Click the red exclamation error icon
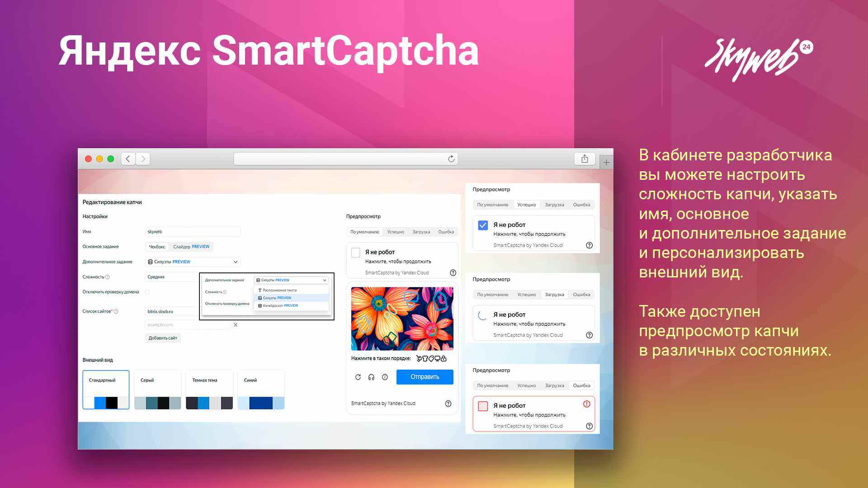 [587, 404]
